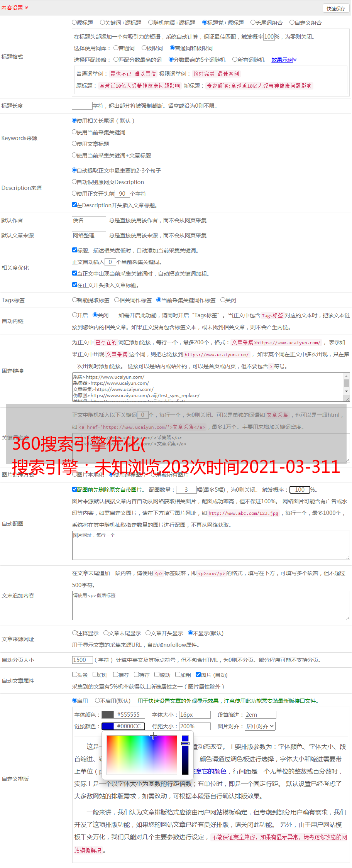The width and height of the screenshot is (352, 868).
Task: Click the trigger probability 100 field
Action: coord(269,37)
